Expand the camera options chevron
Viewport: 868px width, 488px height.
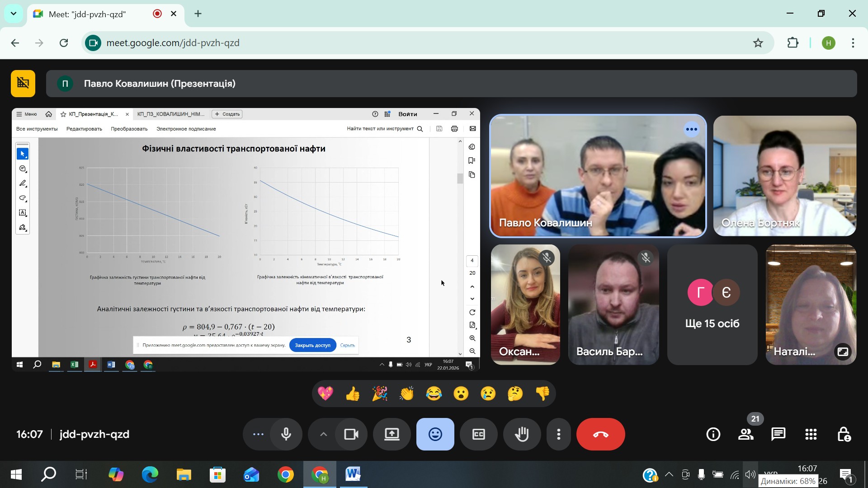coord(323,434)
